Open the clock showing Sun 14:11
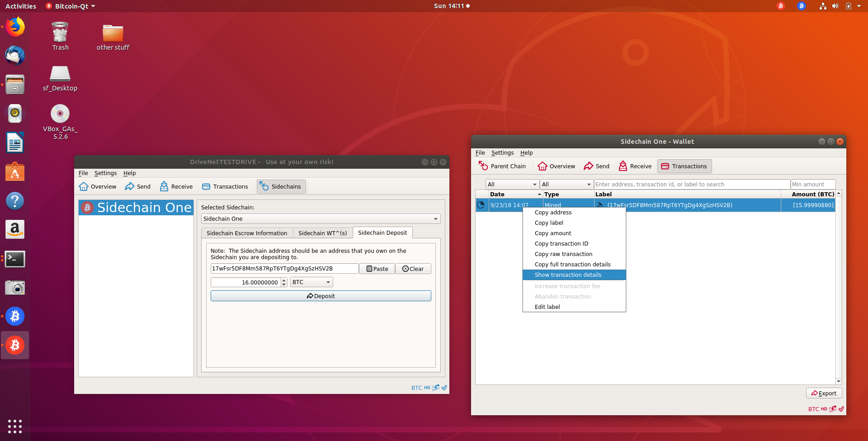The width and height of the screenshot is (868, 441). pos(452,6)
